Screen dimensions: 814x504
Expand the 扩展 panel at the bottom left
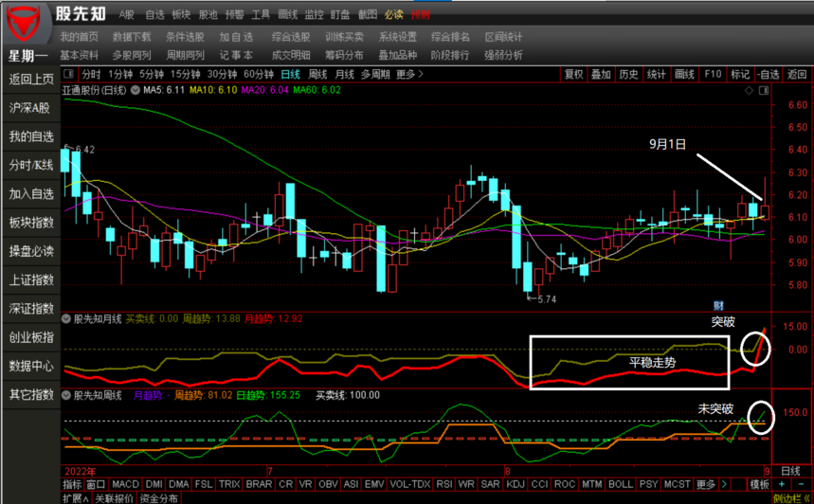click(x=75, y=498)
